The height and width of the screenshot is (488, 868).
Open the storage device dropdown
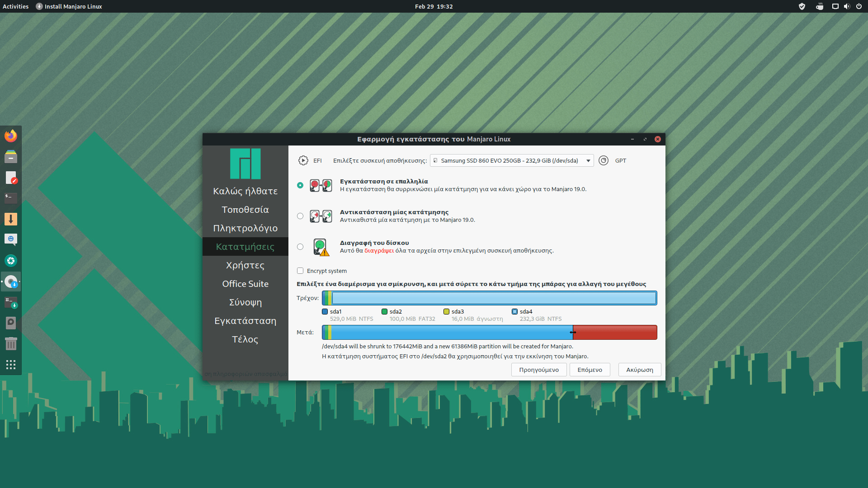pyautogui.click(x=511, y=160)
